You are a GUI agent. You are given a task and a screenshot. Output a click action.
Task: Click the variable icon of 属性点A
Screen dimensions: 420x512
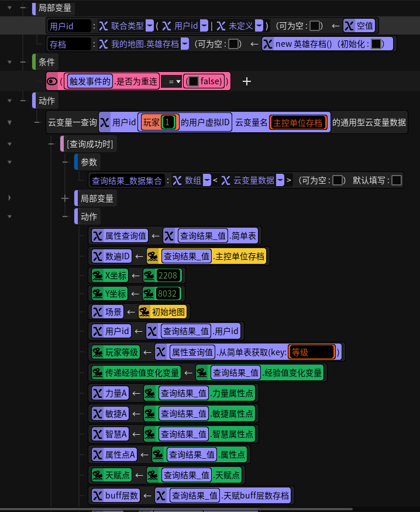[98, 455]
